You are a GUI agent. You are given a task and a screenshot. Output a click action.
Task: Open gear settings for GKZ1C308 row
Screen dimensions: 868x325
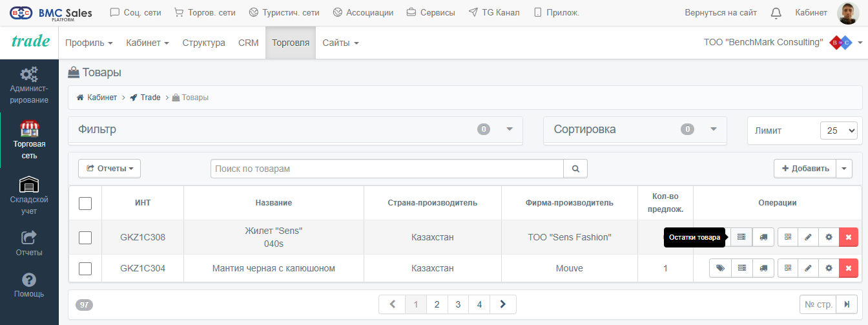pos(829,237)
